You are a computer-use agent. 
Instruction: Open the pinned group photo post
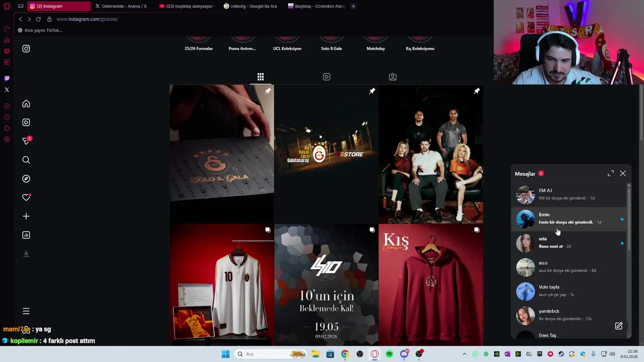click(x=431, y=154)
